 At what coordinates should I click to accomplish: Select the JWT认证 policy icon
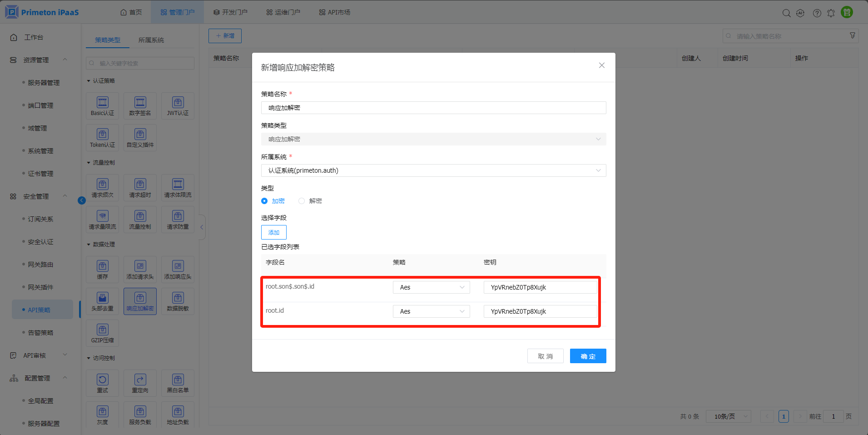[178, 106]
